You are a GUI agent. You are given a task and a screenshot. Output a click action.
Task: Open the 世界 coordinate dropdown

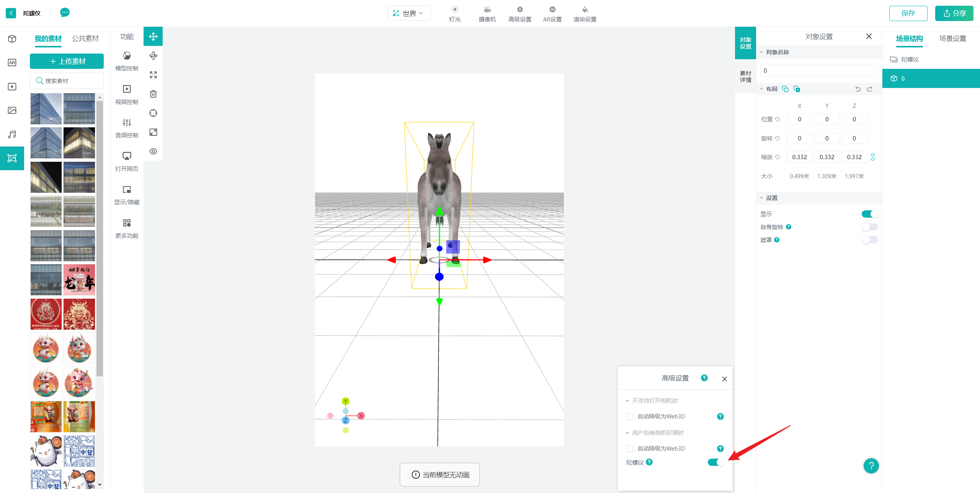click(x=409, y=13)
